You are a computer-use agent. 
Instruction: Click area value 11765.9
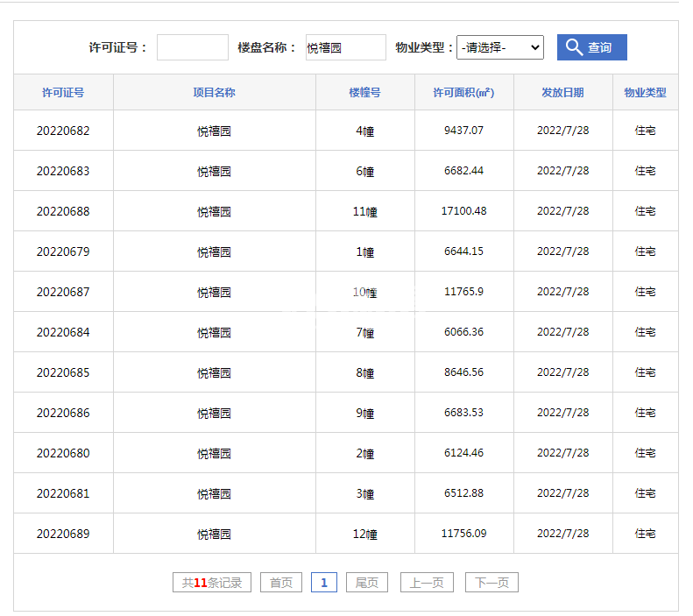[463, 292]
